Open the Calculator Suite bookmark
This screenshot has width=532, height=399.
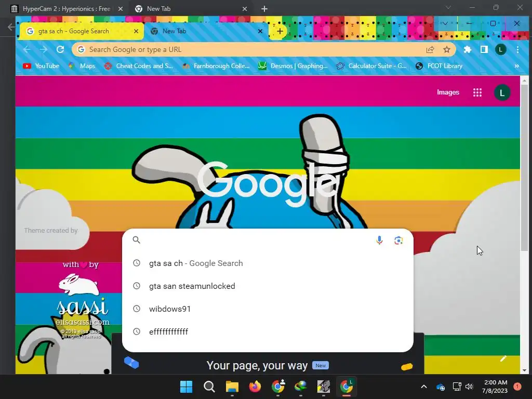click(371, 66)
